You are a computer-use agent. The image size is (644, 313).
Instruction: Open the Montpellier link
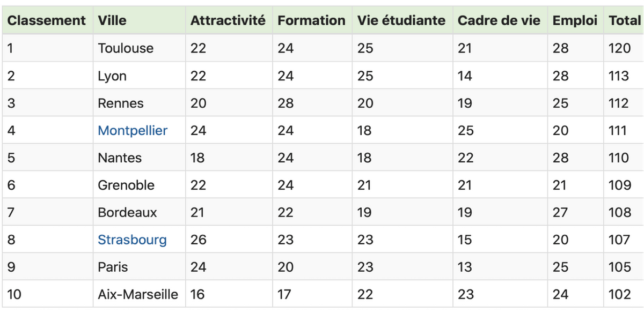[133, 130]
